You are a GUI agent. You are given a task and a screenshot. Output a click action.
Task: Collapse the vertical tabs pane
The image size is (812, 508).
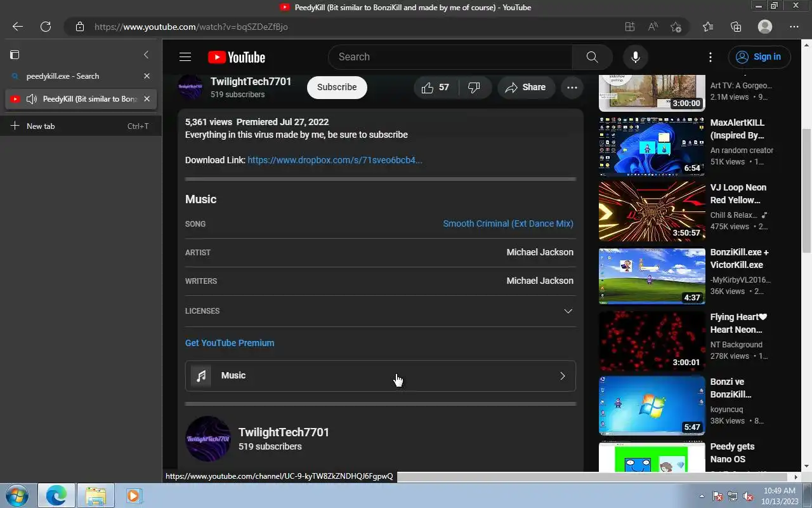[146, 55]
